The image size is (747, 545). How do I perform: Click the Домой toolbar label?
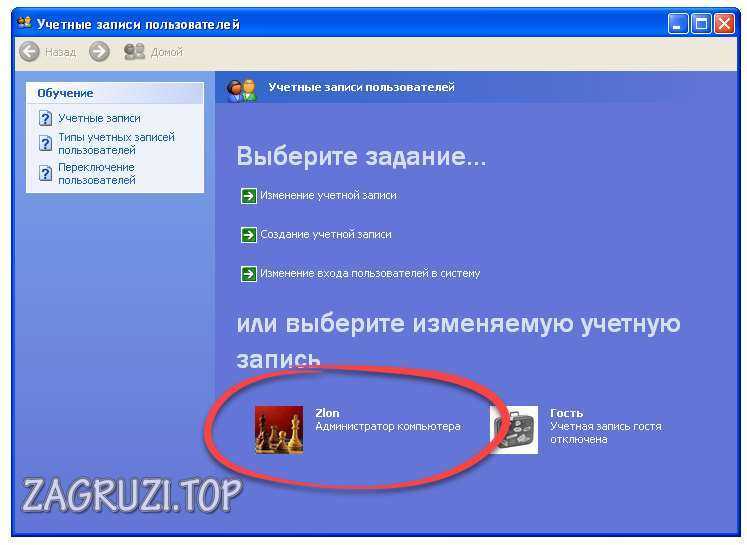click(x=167, y=52)
